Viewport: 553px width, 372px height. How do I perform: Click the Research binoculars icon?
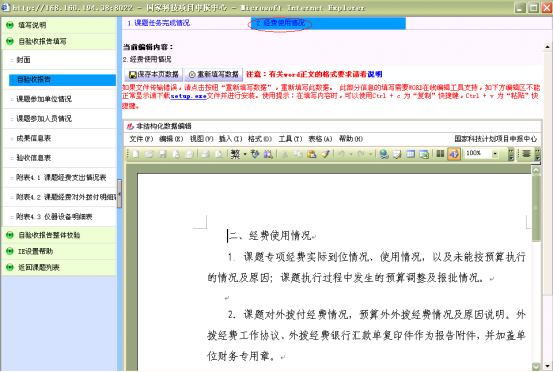(x=268, y=154)
